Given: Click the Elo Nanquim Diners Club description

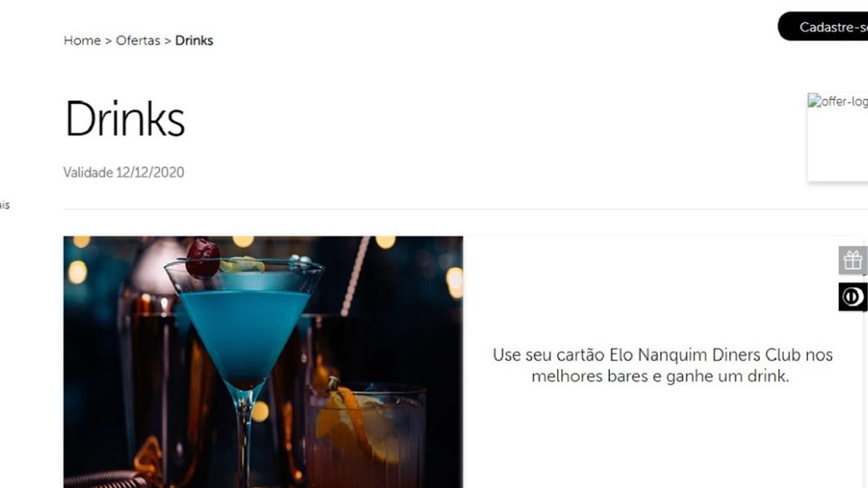Looking at the screenshot, I should 663,365.
